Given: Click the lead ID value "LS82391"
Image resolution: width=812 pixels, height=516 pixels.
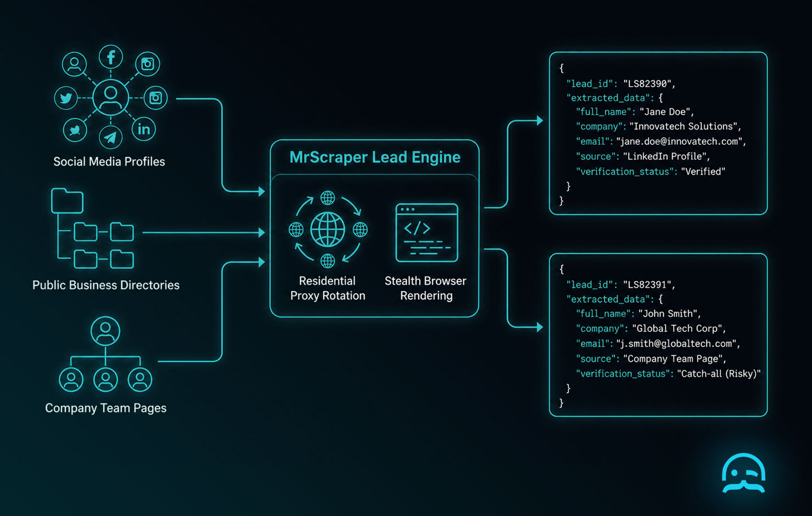Looking at the screenshot, I should (647, 285).
